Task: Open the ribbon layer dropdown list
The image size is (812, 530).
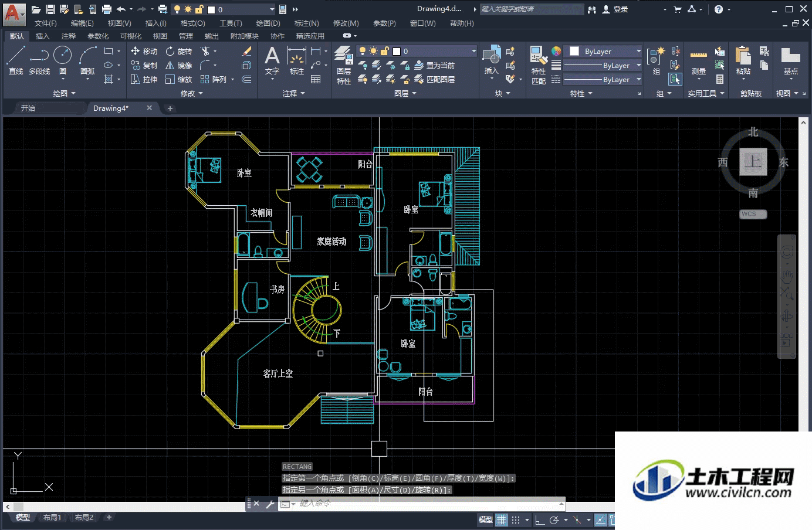Action: point(474,51)
